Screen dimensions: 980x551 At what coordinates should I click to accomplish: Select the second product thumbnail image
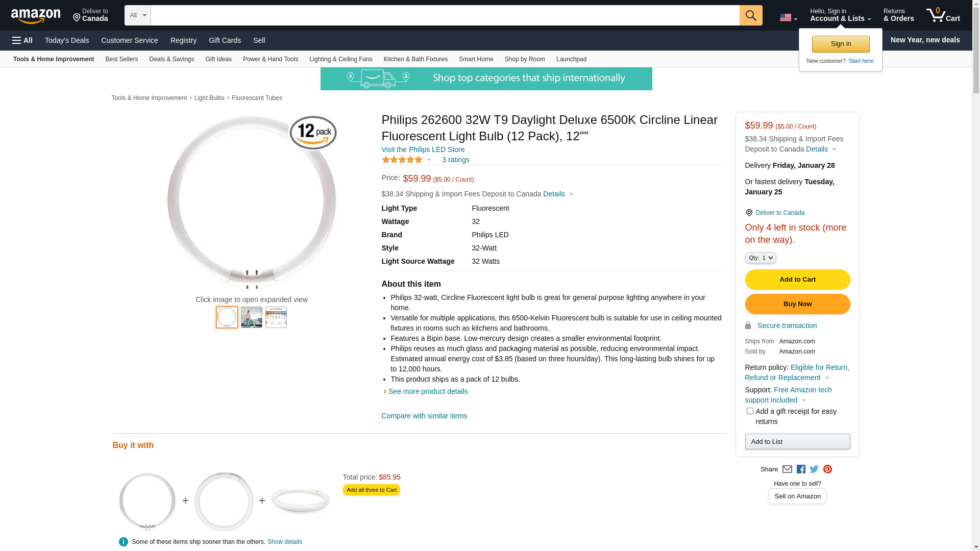(x=252, y=317)
